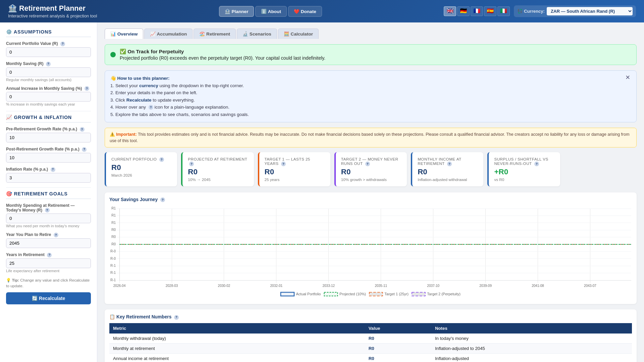Click help icon beside Years in Retirement

pyautogui.click(x=49, y=255)
